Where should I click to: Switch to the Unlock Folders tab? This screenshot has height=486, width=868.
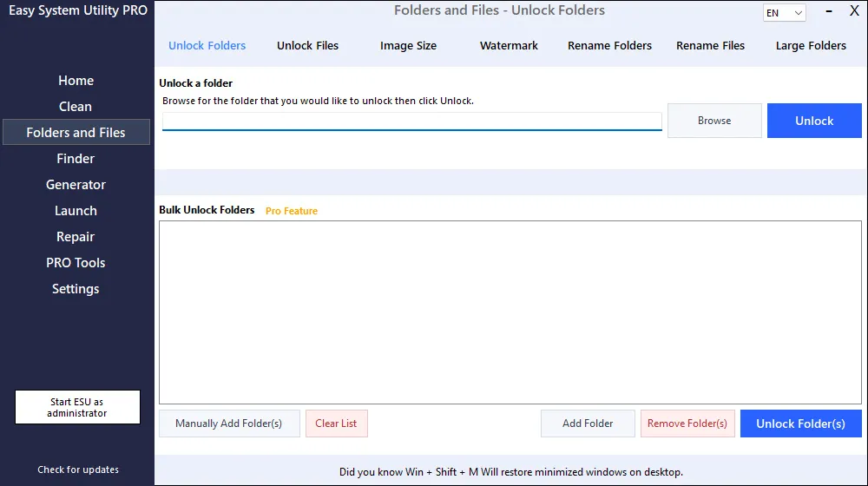coord(207,46)
